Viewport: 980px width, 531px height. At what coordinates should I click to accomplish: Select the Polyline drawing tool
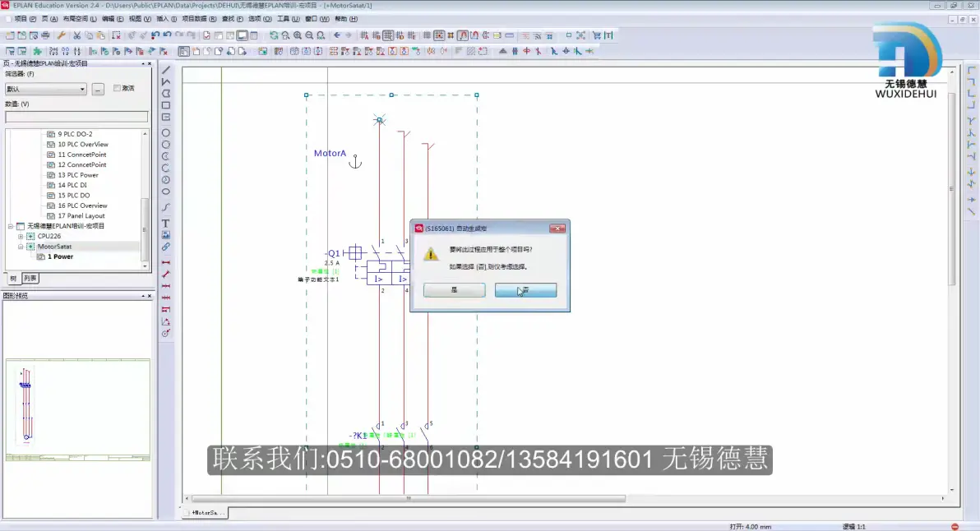tap(166, 82)
